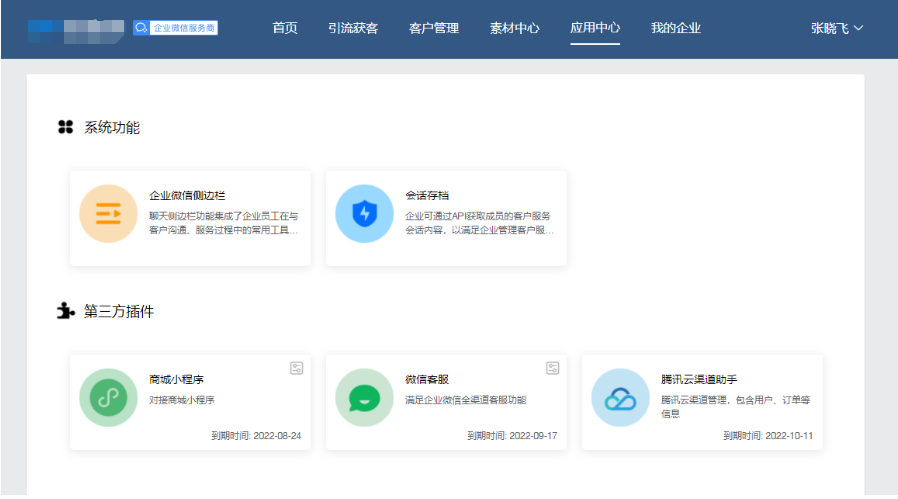The image size is (898, 499).
Task: Click the puzzle icon beside 第三方插件
Action: [x=66, y=311]
